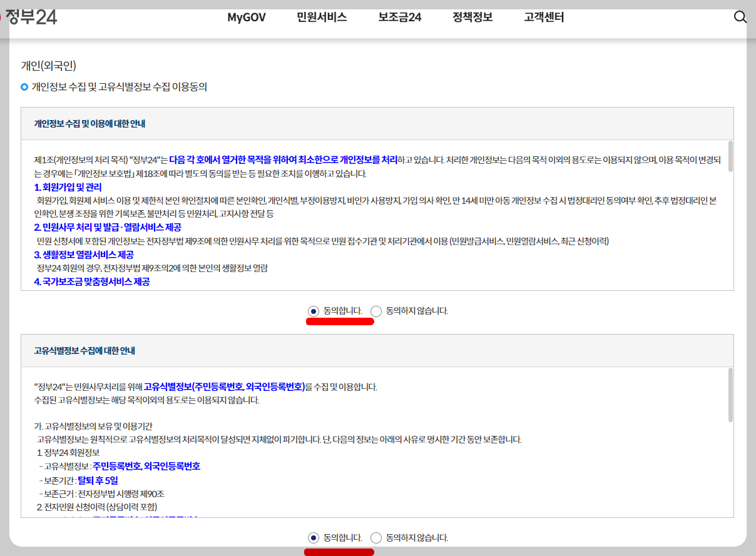Screen dimensions: 756x556
Task: Click the 1. 정부24 회원정보 line
Action: coord(68,453)
